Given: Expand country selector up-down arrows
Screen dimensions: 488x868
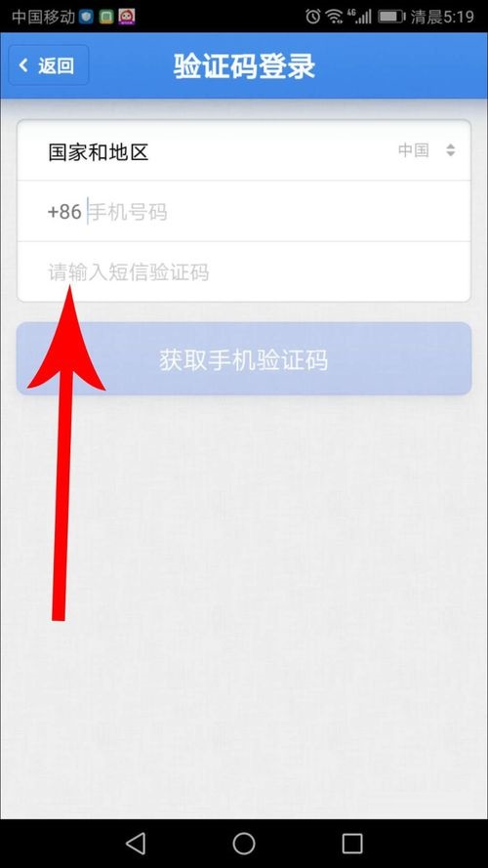Looking at the screenshot, I should 451,150.
